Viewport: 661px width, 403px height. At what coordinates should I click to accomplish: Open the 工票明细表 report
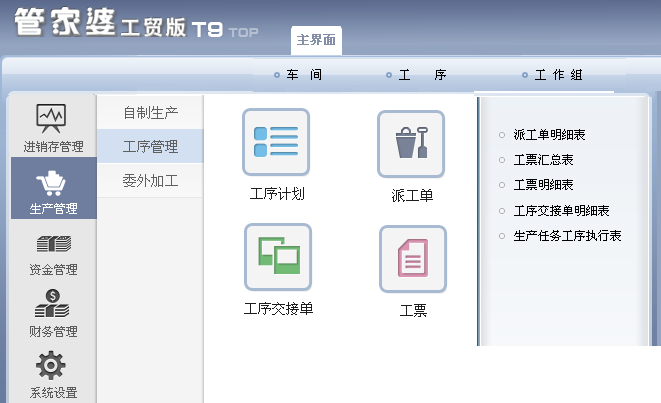[x=543, y=185]
